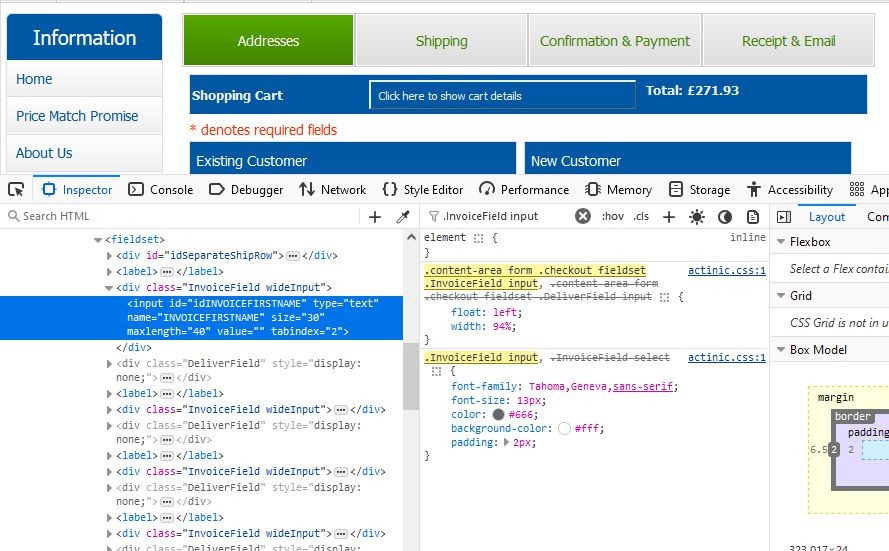Image resolution: width=889 pixels, height=551 pixels.
Task: Activate the element picker tool
Action: [x=16, y=189]
